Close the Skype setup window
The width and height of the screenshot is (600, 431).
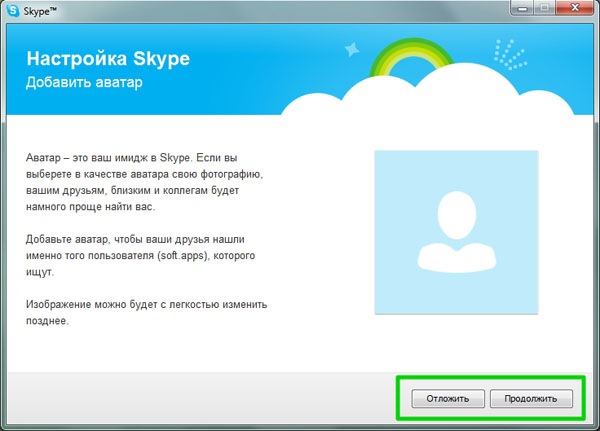click(572, 9)
